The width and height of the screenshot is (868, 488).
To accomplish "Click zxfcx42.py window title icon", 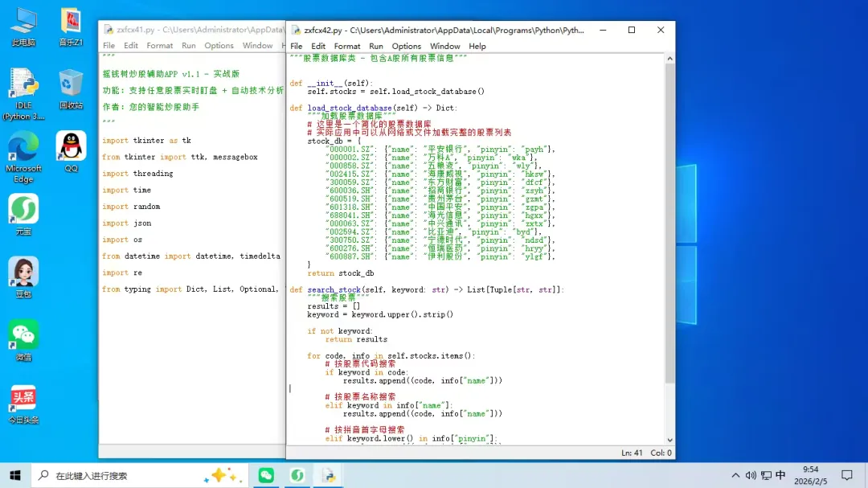I will point(296,30).
